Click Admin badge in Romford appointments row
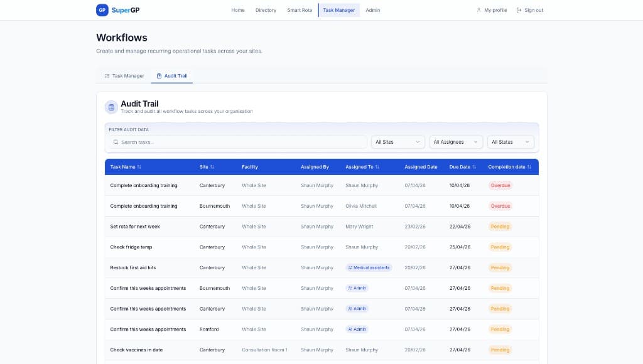This screenshot has height=364, width=643. 357,329
